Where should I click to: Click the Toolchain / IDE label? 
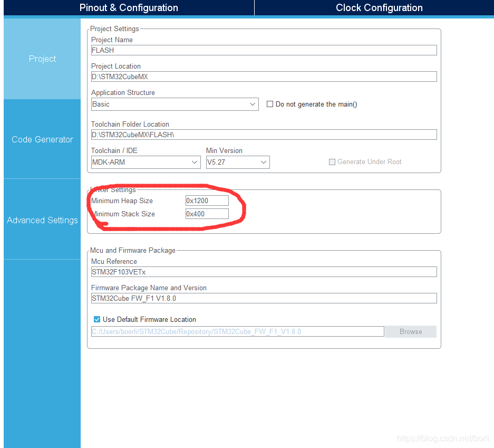pyautogui.click(x=114, y=151)
